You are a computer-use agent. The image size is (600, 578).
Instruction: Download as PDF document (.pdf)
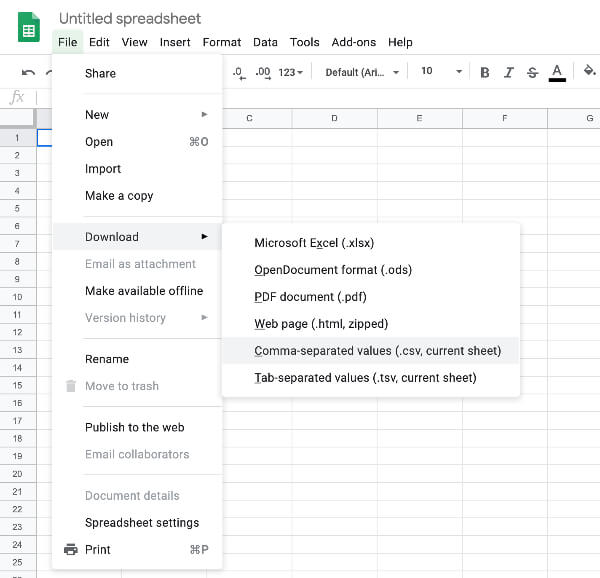pos(370,296)
